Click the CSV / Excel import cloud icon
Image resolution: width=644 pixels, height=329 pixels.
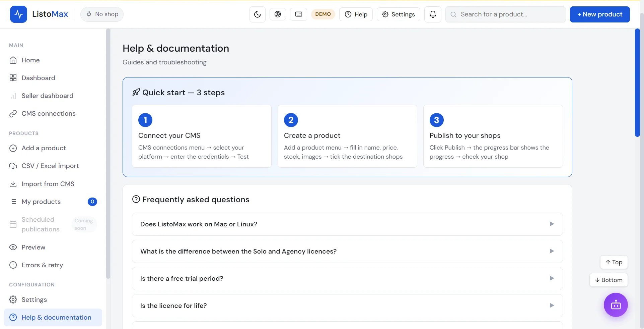pyautogui.click(x=13, y=166)
